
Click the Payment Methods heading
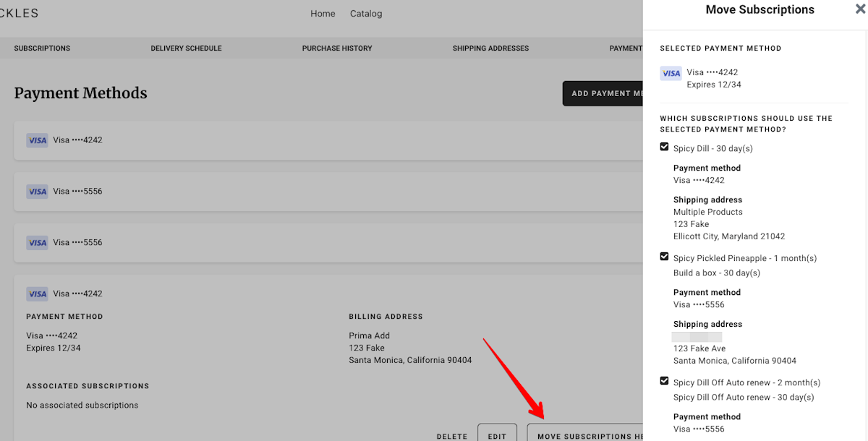pyautogui.click(x=80, y=93)
